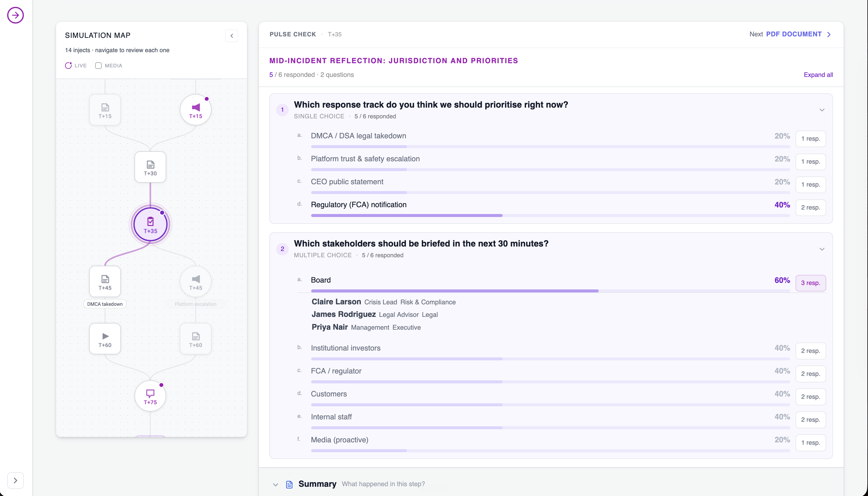Collapse question 1 with its chevron

[x=822, y=110]
